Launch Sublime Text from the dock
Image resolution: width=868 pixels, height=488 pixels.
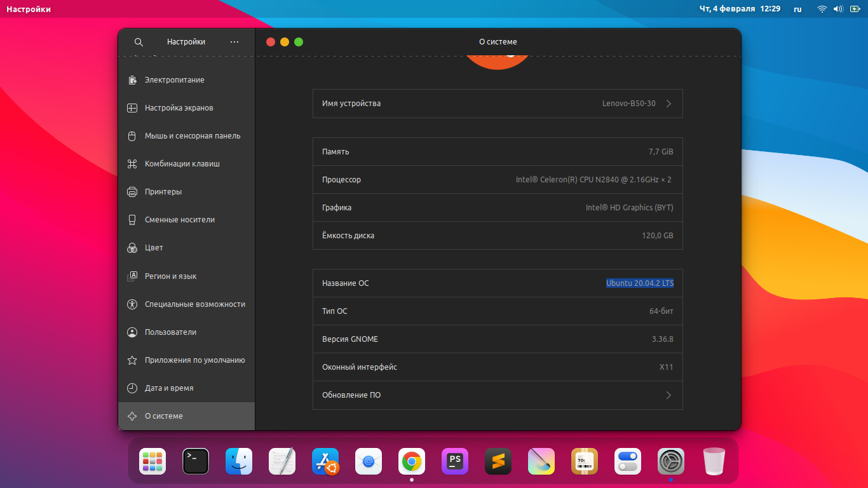pyautogui.click(x=498, y=461)
